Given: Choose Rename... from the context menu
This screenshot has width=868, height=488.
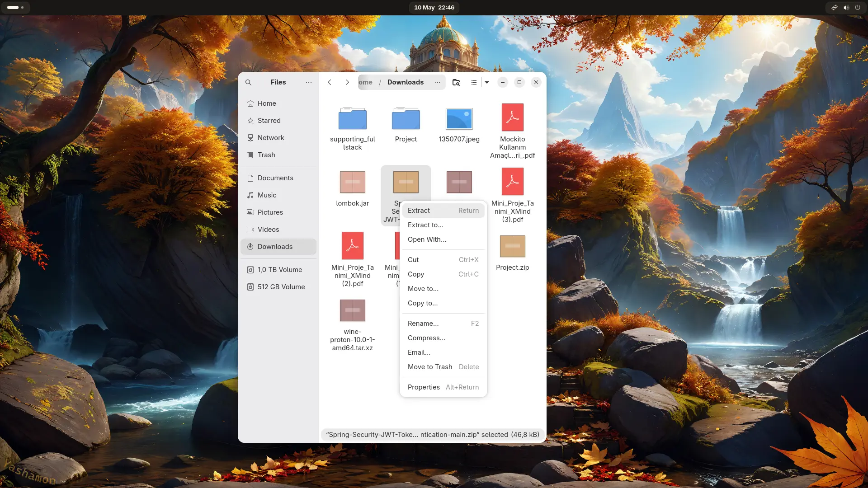Looking at the screenshot, I should tap(443, 324).
